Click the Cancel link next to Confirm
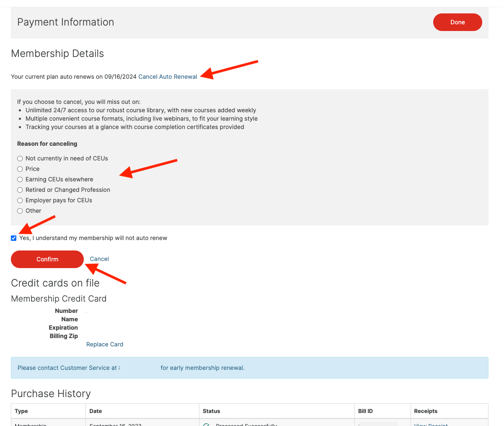This screenshot has width=504, height=426. point(99,259)
